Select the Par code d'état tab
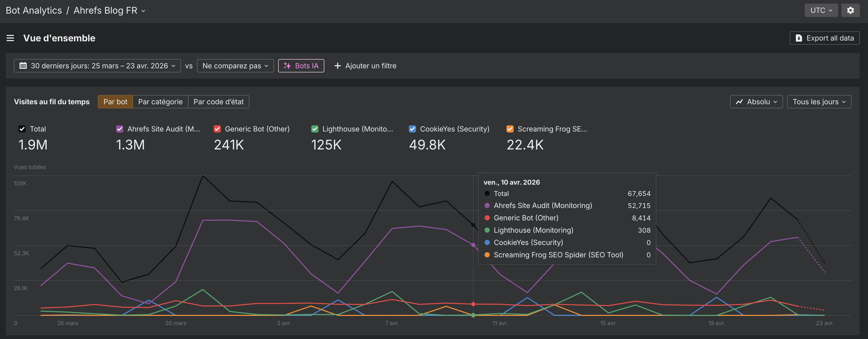This screenshot has height=339, width=868. [x=218, y=101]
